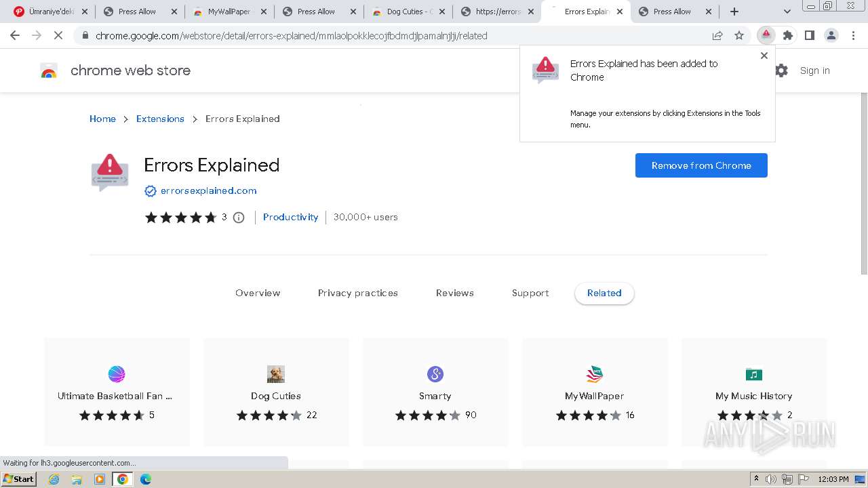
Task: Click the Windows Start button
Action: point(19,479)
